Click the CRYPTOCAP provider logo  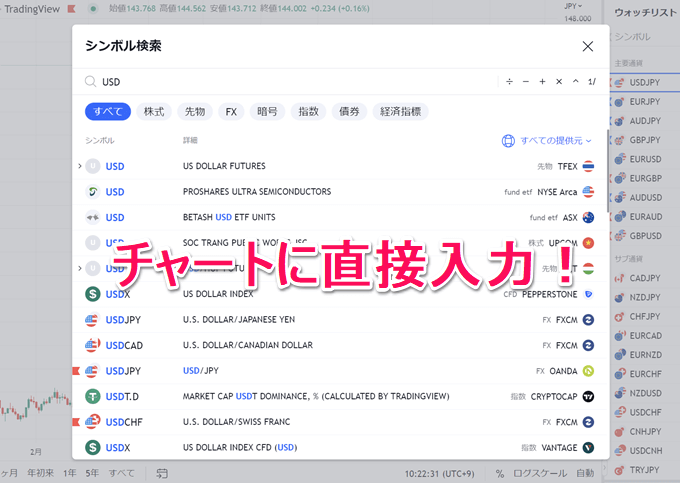click(x=588, y=396)
